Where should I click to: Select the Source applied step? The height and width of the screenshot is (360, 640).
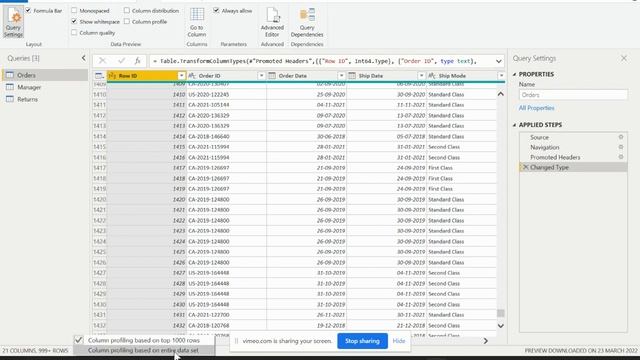539,137
